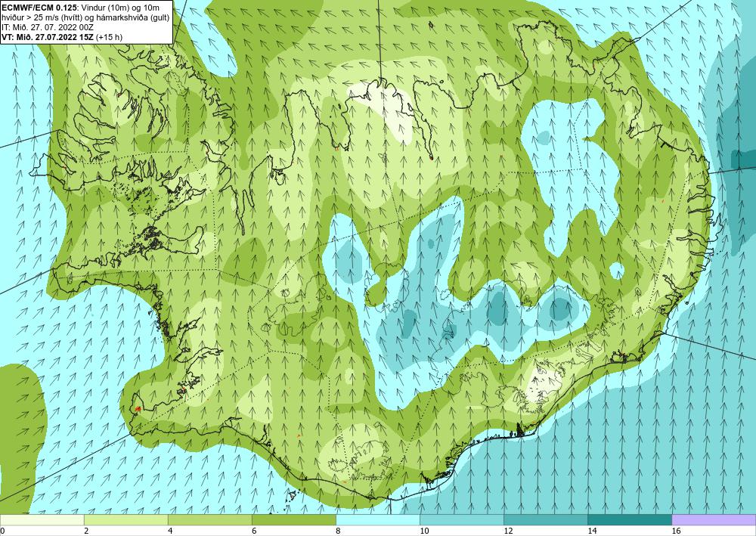Click the light cyan 8–10 m/s legend swatch
Image resolution: width=756 pixels, height=536 pixels.
pyautogui.click(x=377, y=519)
